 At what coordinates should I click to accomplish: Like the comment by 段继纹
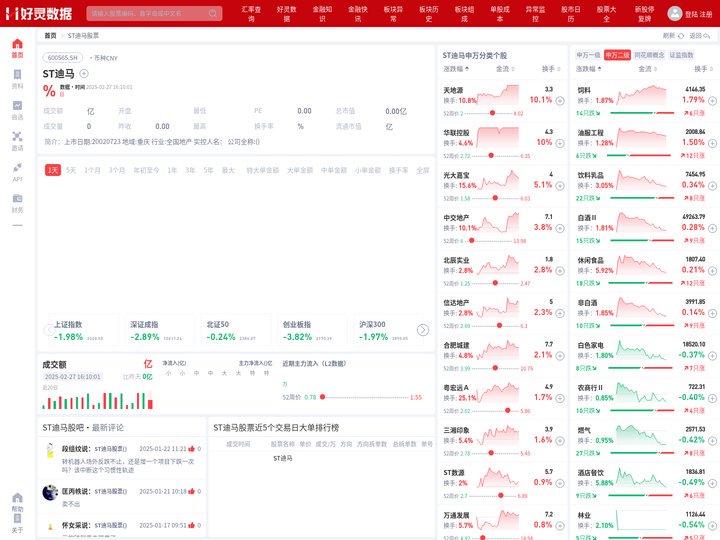point(191,449)
